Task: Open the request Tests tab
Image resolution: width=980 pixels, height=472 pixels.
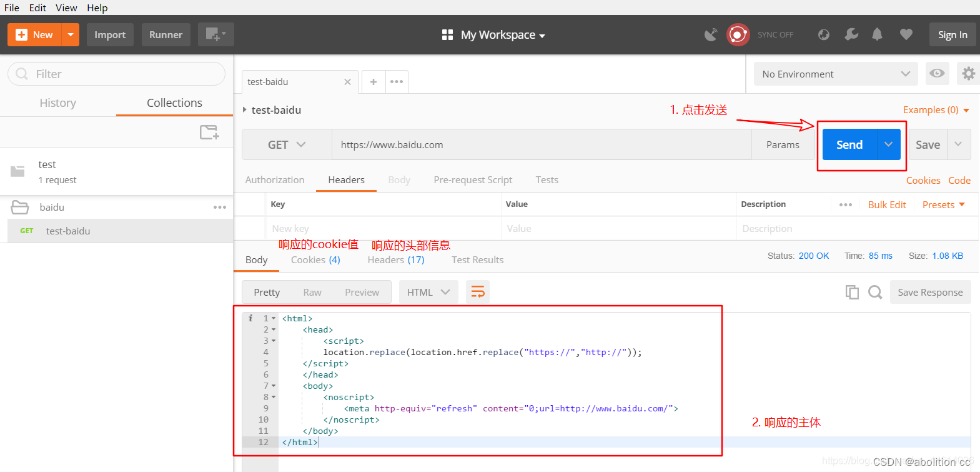Action: coord(547,180)
